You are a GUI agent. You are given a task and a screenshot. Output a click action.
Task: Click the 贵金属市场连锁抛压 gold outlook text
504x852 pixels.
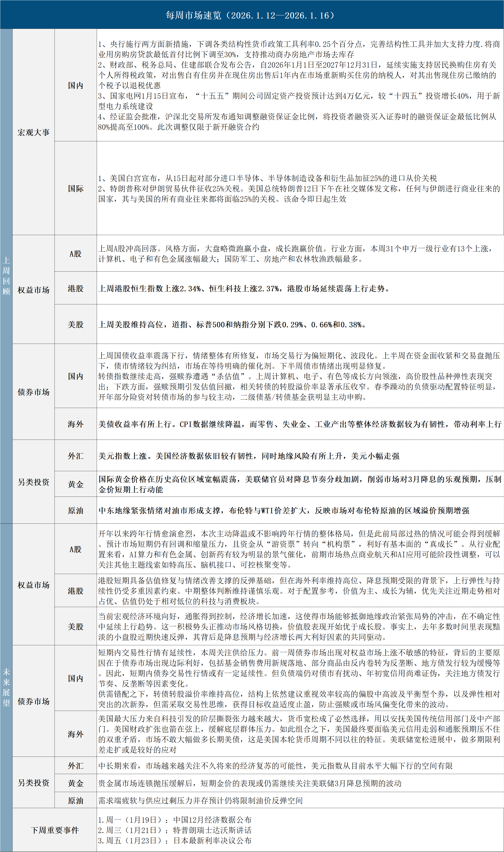pos(250,783)
